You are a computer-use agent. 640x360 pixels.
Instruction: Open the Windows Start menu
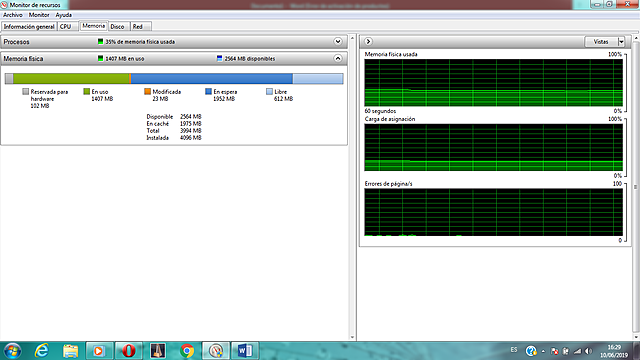[x=12, y=351]
